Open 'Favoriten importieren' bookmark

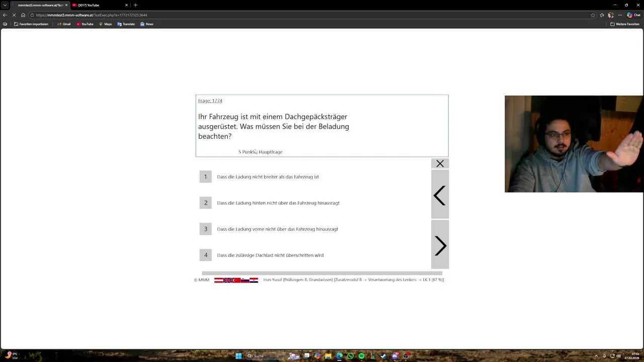pyautogui.click(x=31, y=24)
